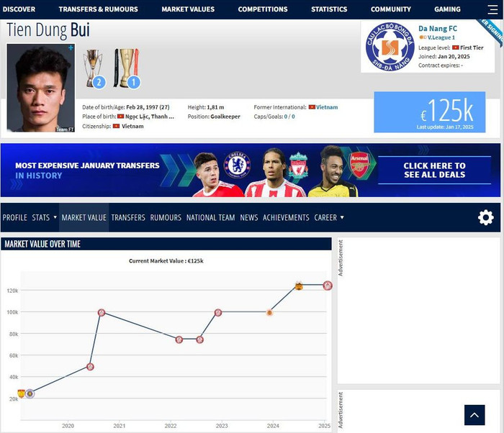Click the Position: Goalkeeper text
The width and height of the screenshot is (504, 433).
[x=214, y=117]
